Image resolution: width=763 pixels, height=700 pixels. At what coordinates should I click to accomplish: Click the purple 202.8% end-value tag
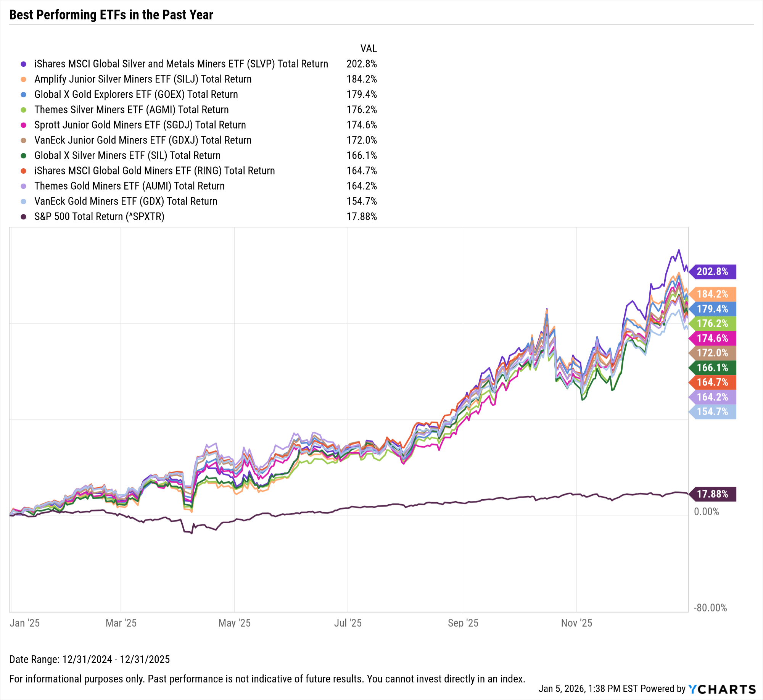point(712,272)
